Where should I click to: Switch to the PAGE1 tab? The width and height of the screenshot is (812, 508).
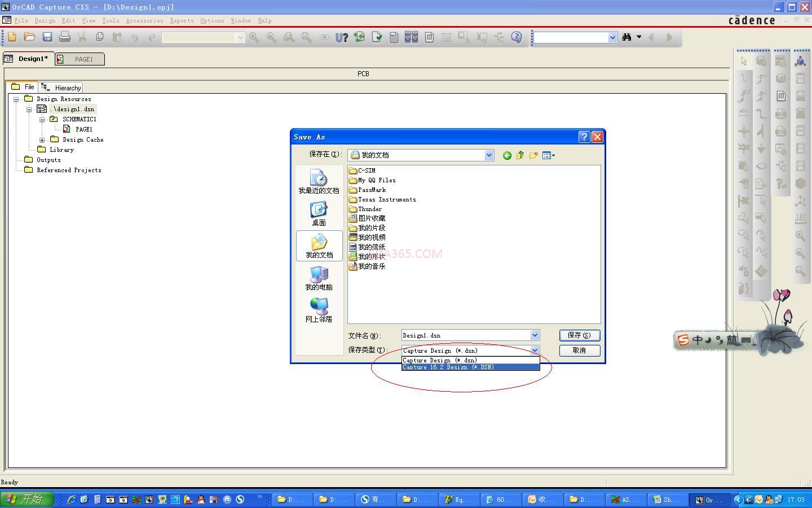coord(80,59)
